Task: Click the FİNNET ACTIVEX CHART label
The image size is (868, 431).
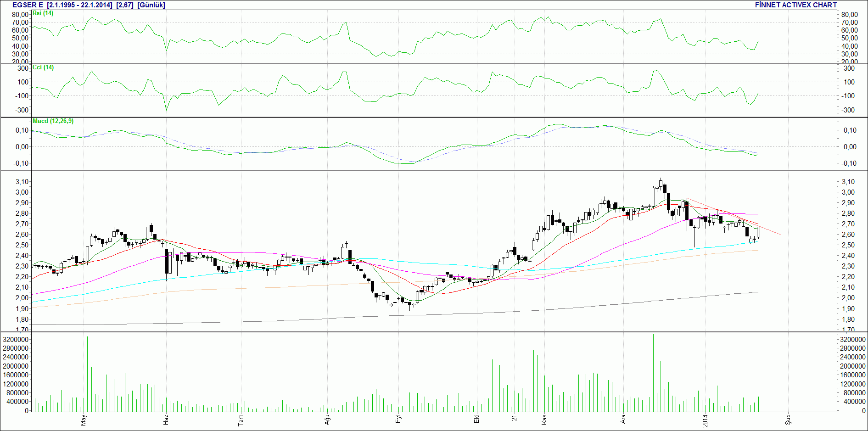Action: [x=795, y=5]
